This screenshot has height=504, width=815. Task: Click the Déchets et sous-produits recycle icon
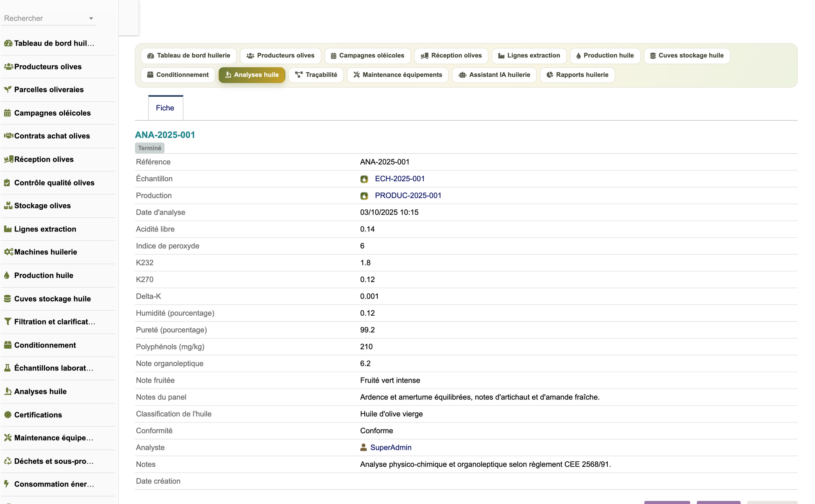[8, 461]
